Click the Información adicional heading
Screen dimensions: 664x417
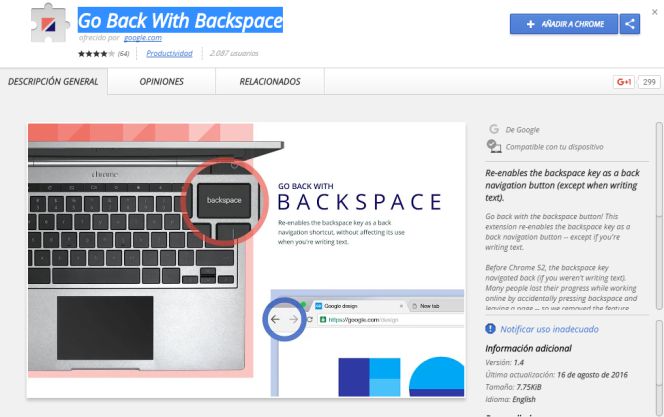(x=528, y=348)
